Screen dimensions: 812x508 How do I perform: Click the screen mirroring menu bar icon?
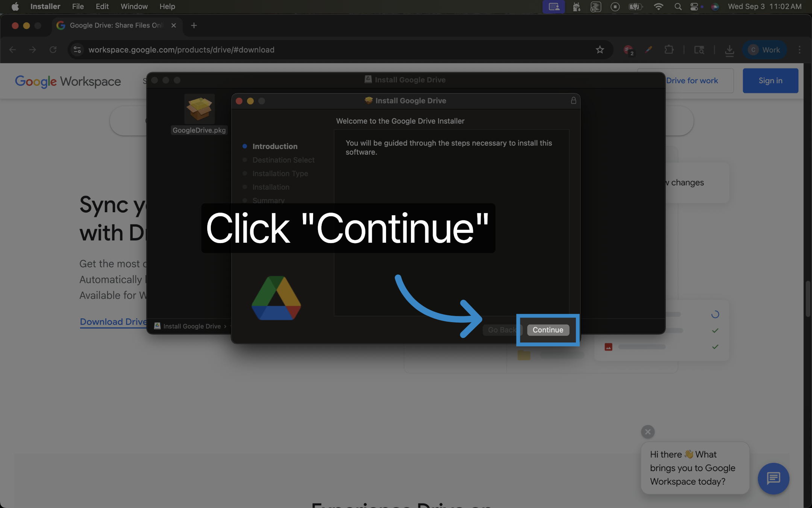click(x=553, y=6)
